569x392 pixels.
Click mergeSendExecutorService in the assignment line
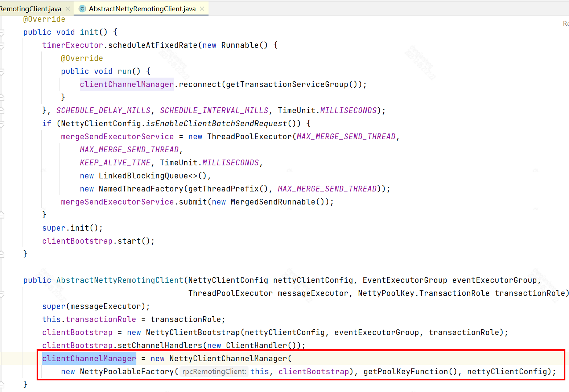click(x=117, y=136)
